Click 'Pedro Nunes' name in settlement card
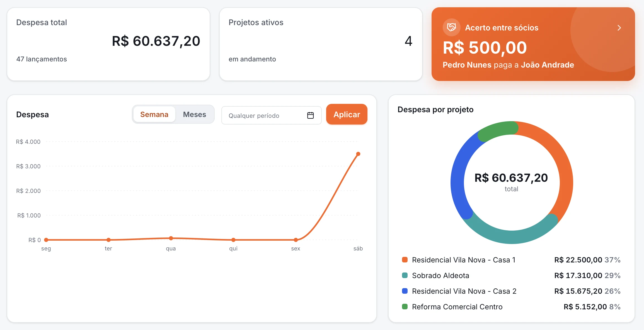This screenshot has width=644, height=330. [467, 65]
